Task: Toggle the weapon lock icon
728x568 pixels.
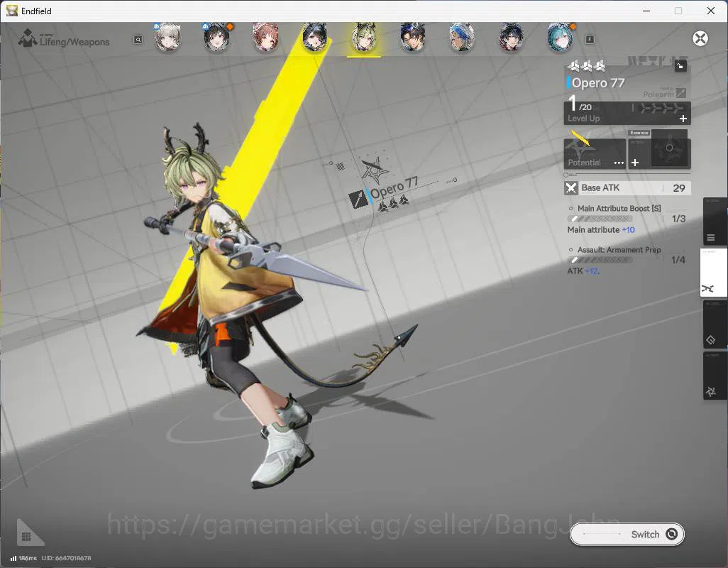Action: (680, 66)
